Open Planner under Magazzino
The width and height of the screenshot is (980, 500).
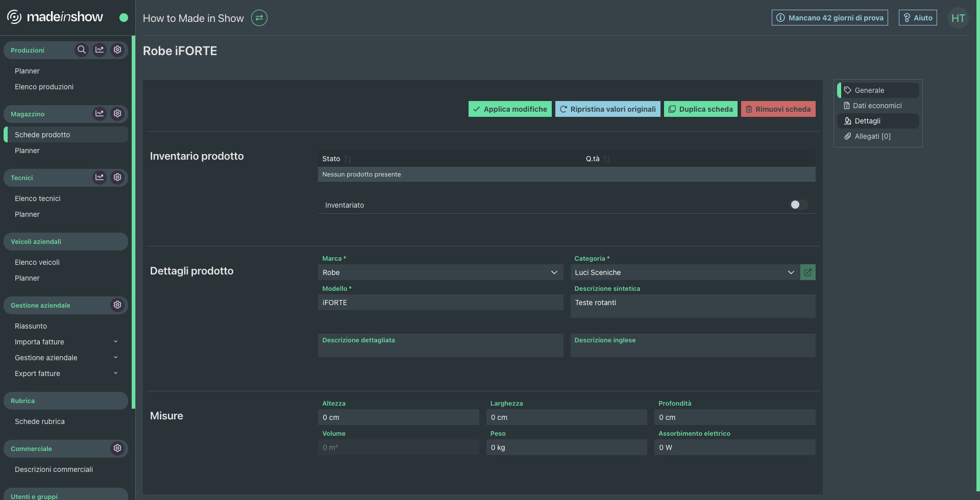point(27,151)
